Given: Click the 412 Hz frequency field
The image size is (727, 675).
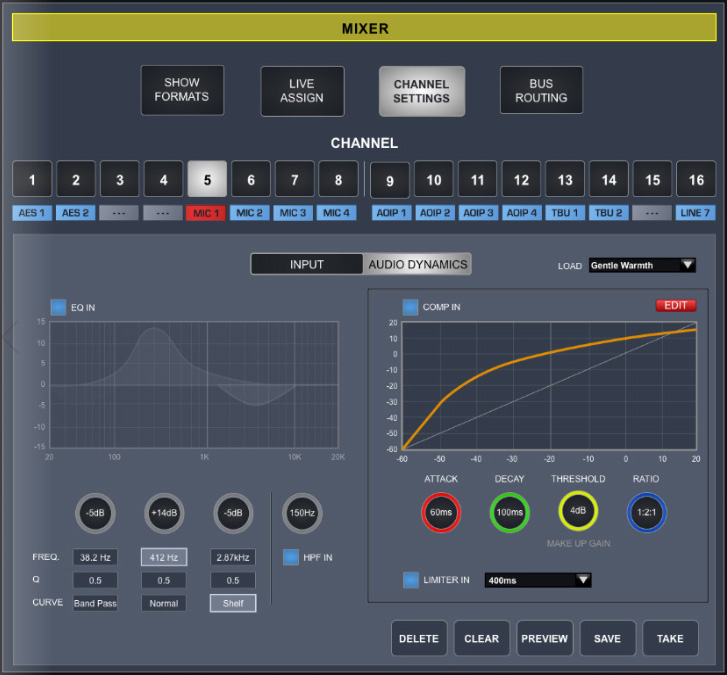Looking at the screenshot, I should point(164,557).
